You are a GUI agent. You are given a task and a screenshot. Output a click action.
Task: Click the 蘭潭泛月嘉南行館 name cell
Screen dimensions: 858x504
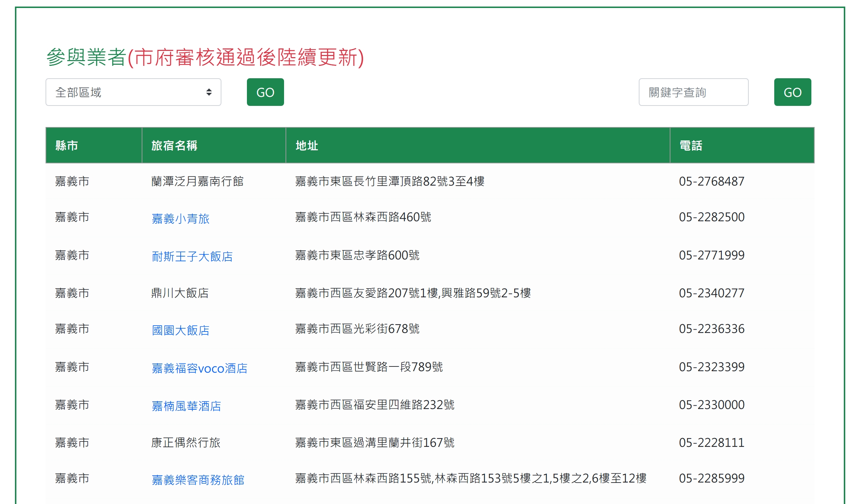click(197, 181)
